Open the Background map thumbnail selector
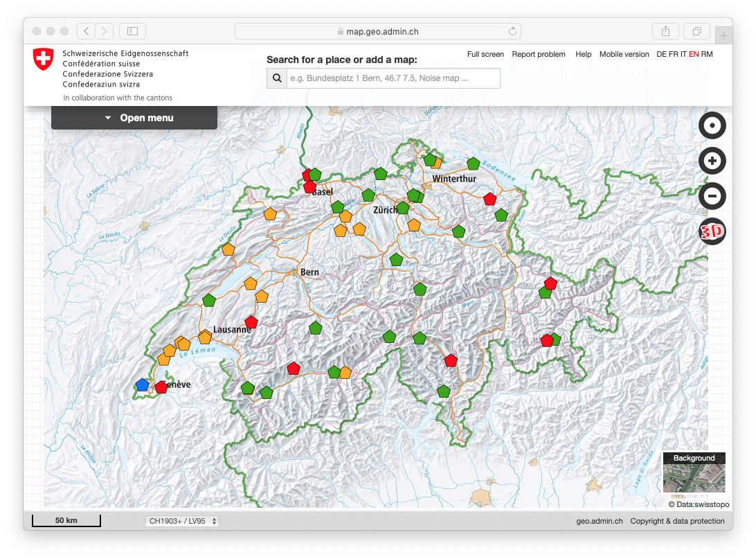 (x=694, y=473)
